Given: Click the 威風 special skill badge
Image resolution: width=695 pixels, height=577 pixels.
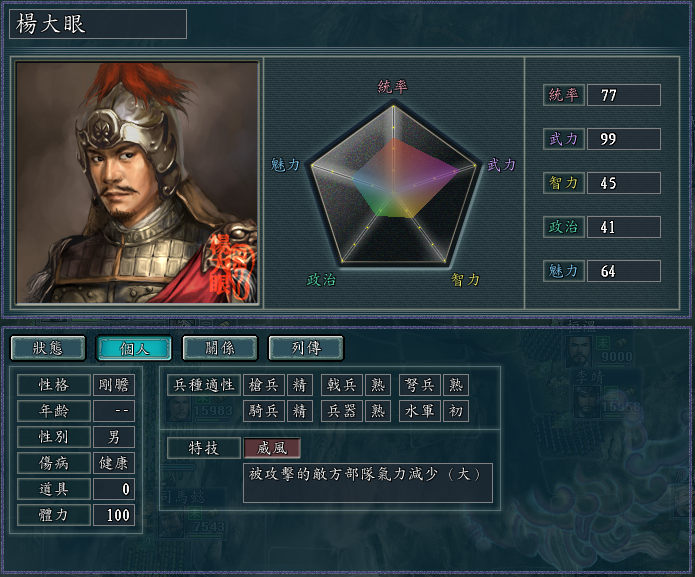Looking at the screenshot, I should coord(272,448).
